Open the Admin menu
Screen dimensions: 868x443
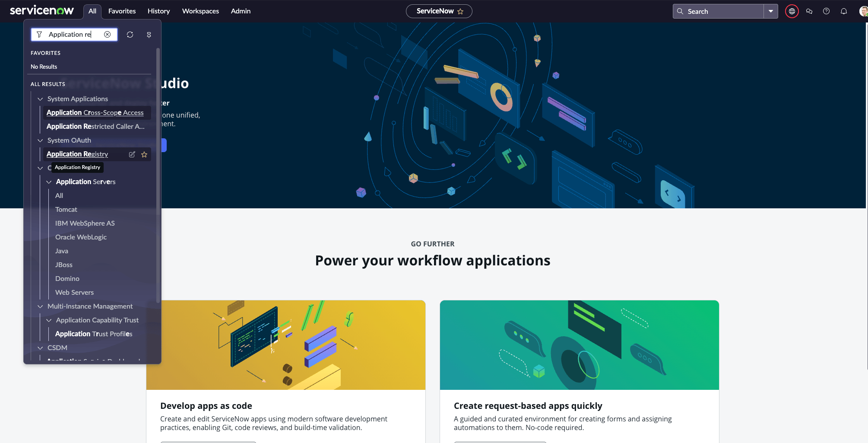coord(241,11)
